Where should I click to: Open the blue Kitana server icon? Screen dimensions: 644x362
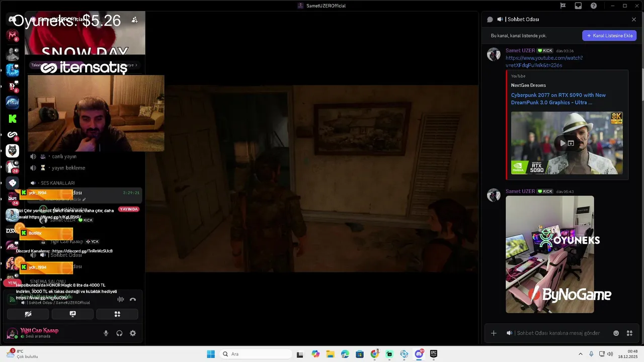[13, 102]
